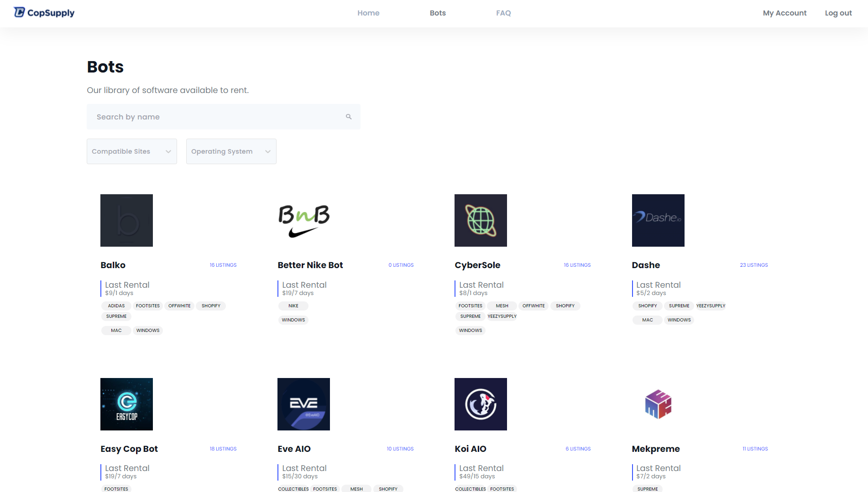
Task: Open the Dashe bot logo
Action: point(658,220)
